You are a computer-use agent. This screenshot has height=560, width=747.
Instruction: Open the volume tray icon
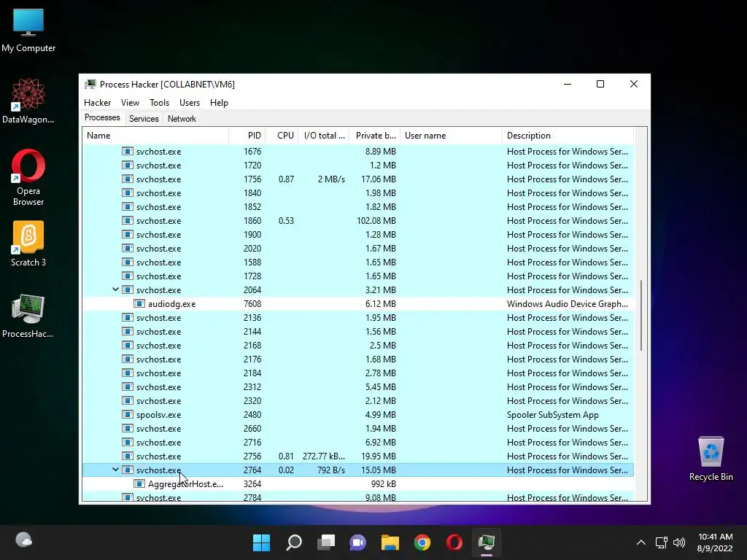coord(679,542)
